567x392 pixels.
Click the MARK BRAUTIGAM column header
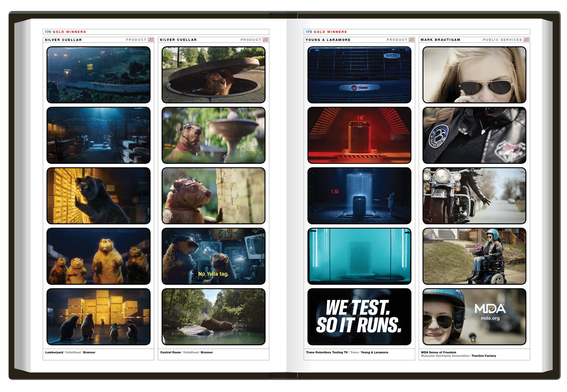point(440,40)
